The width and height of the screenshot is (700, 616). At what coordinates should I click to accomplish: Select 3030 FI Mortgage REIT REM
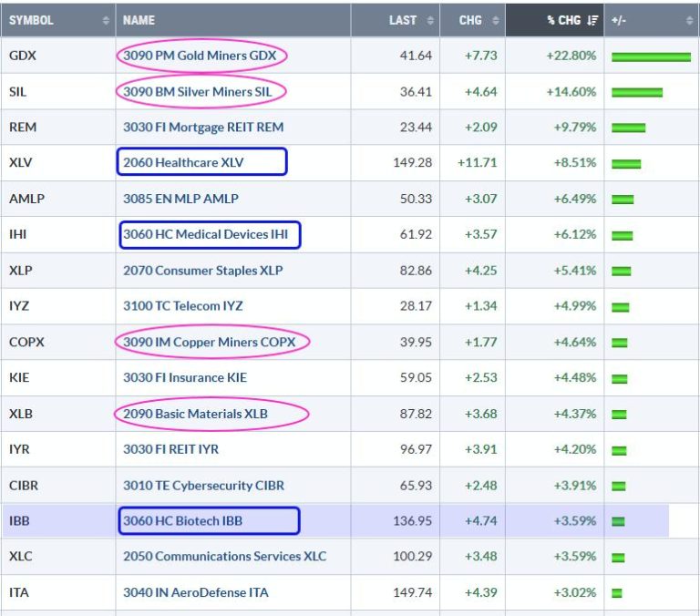(x=202, y=128)
